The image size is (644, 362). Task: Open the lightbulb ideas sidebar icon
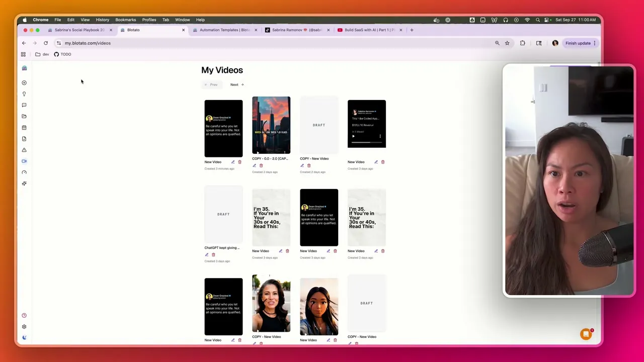point(24,94)
